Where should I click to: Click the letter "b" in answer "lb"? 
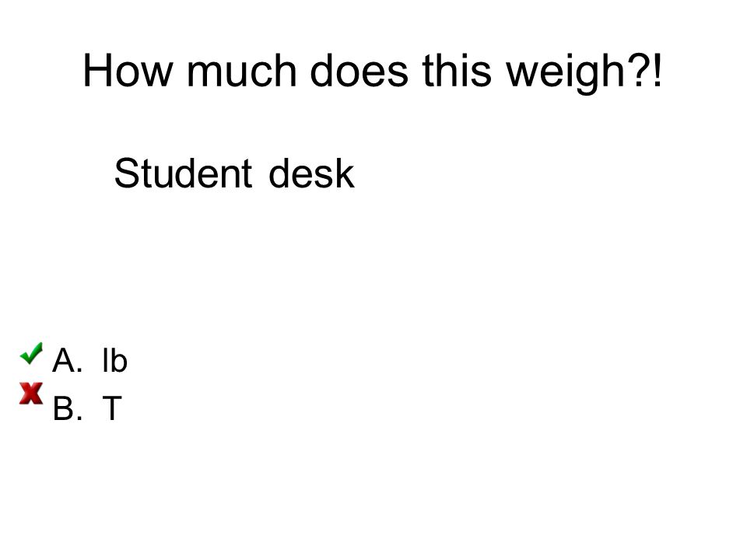[119, 360]
